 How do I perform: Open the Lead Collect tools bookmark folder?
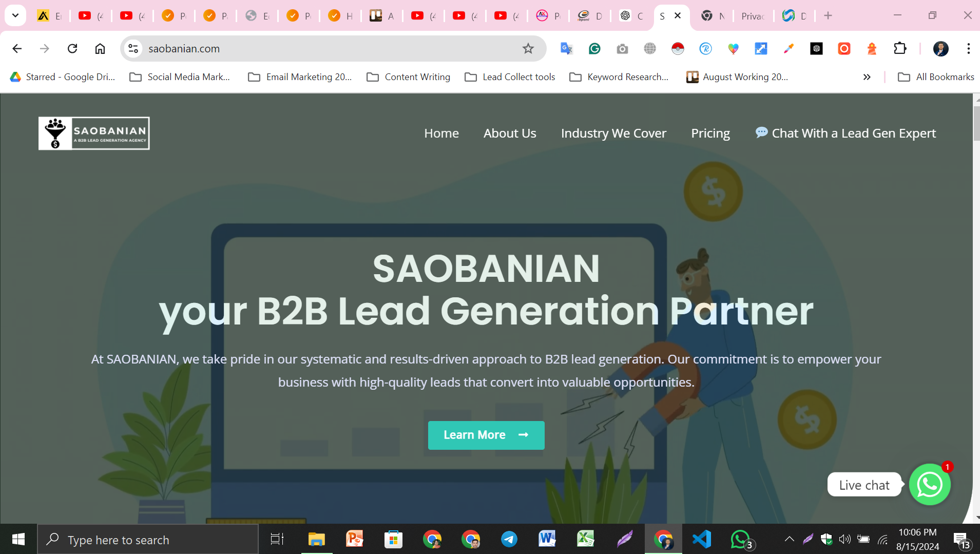tap(510, 77)
